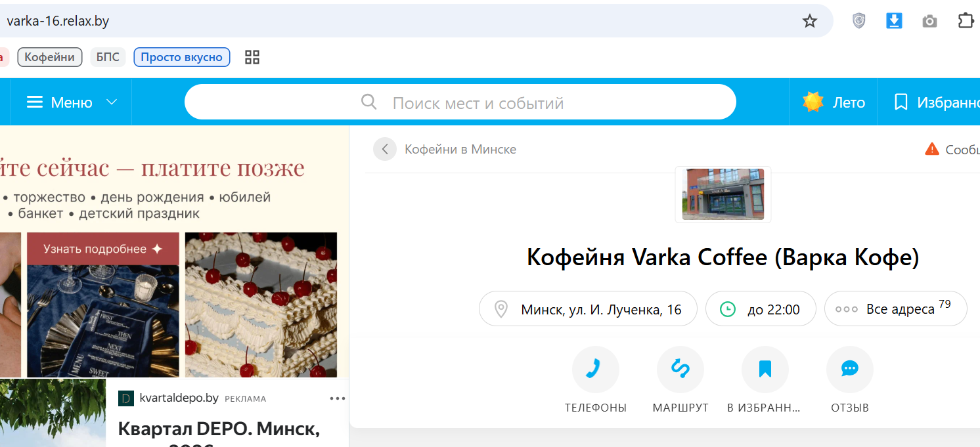
Task: Click the В ИЗБРАНН... label
Action: pyautogui.click(x=764, y=408)
